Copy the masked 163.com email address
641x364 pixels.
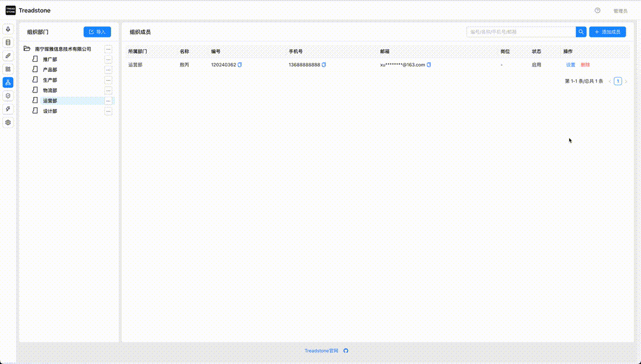point(429,65)
